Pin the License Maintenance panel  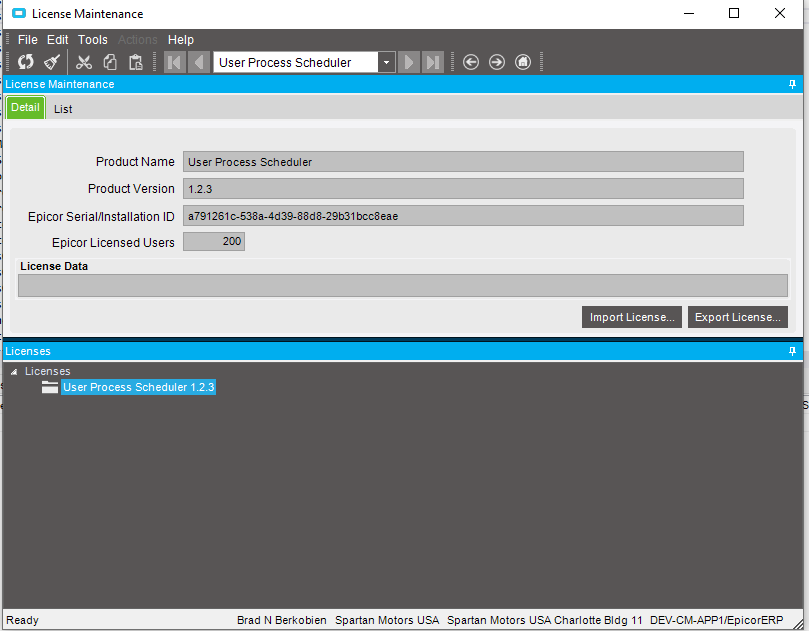tap(792, 84)
